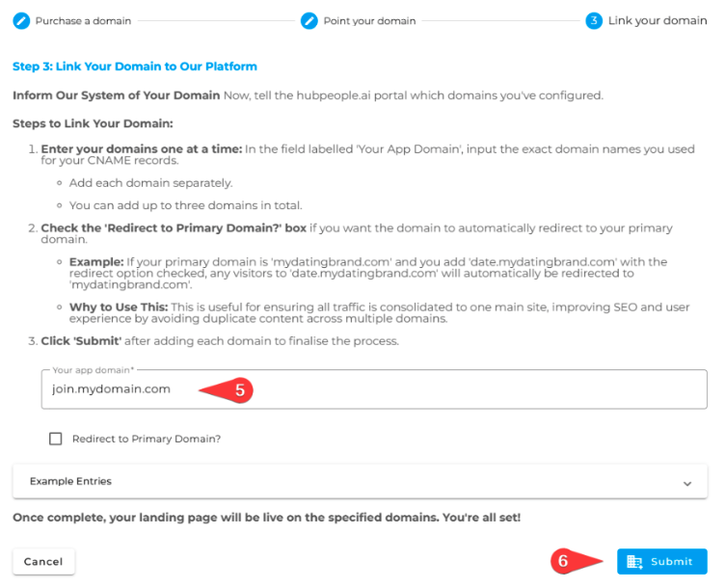Select the Link your domain step label
The height and width of the screenshot is (588, 725).
[658, 20]
